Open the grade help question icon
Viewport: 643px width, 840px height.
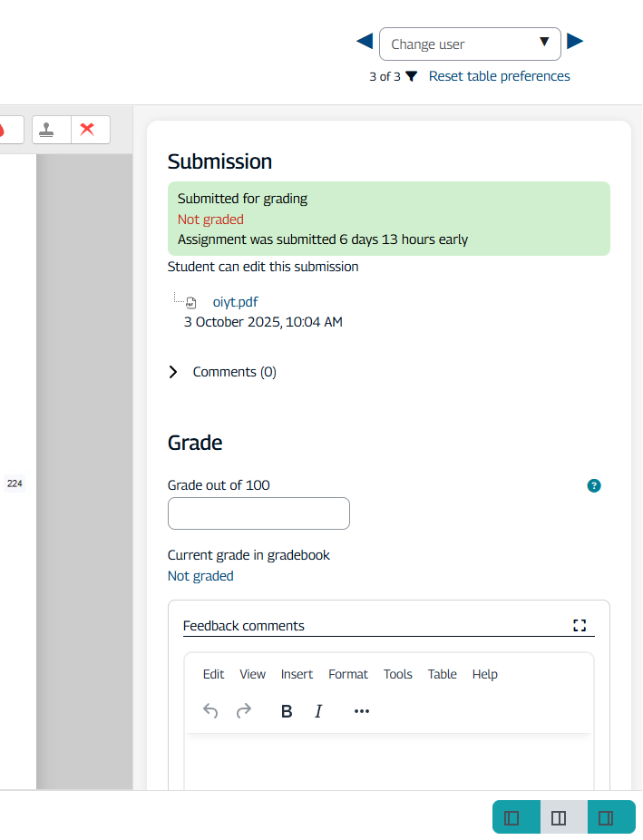594,485
